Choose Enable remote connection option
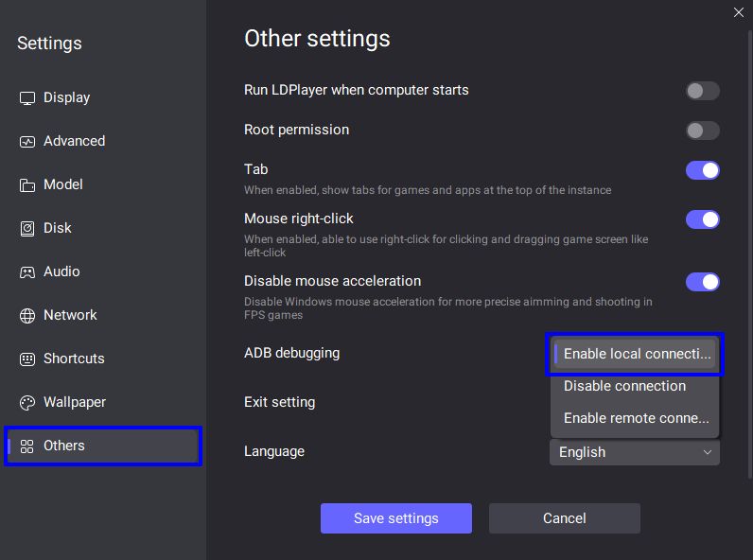 pyautogui.click(x=635, y=418)
